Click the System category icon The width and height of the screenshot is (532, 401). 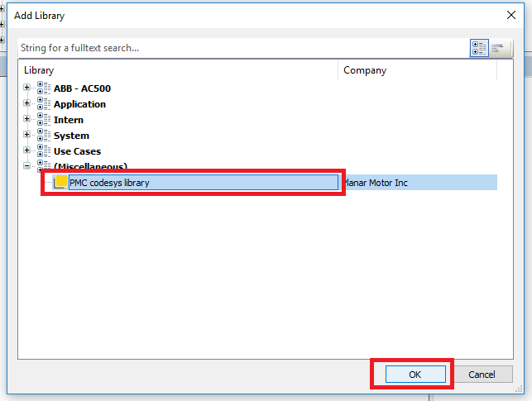(44, 136)
